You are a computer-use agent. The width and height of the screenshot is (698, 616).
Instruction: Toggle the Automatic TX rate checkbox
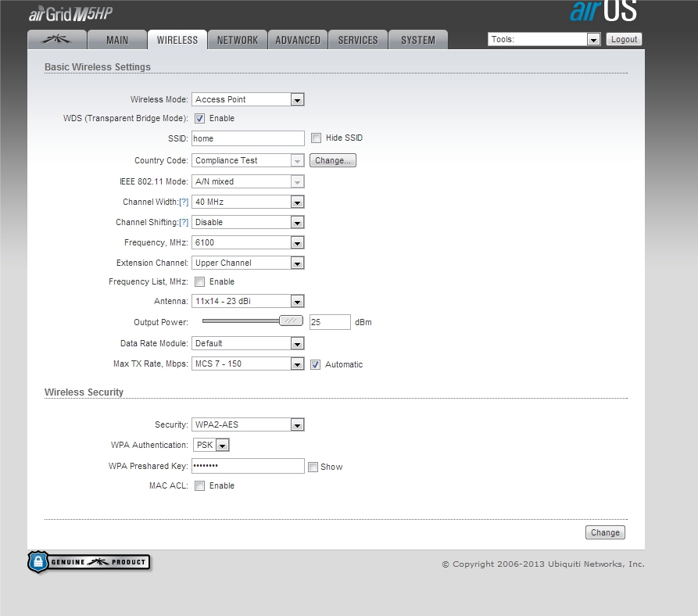click(x=316, y=364)
